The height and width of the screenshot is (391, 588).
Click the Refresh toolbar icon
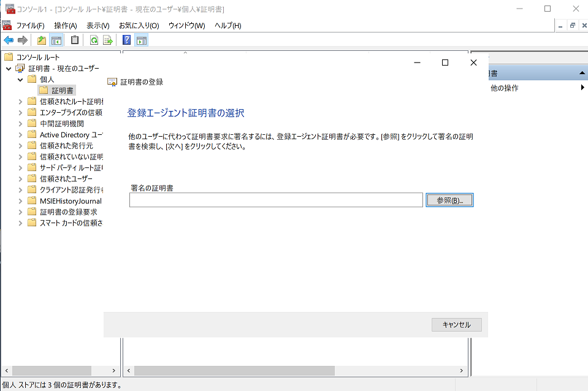94,40
